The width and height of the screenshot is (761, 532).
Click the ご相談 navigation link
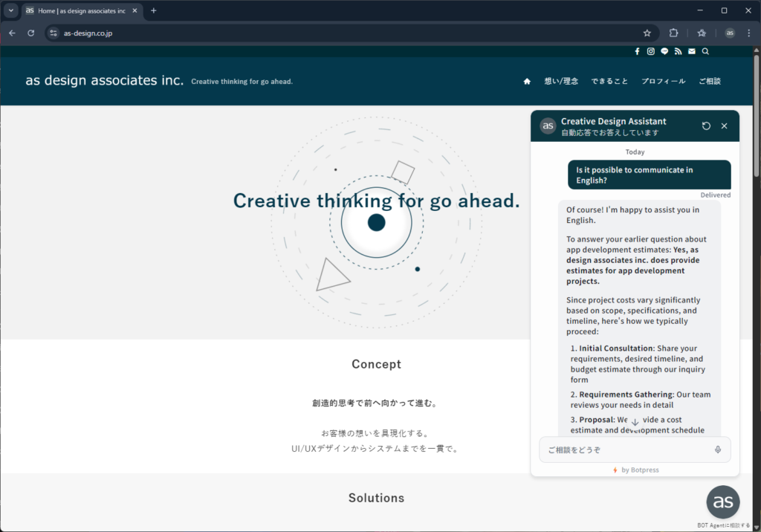(x=710, y=81)
